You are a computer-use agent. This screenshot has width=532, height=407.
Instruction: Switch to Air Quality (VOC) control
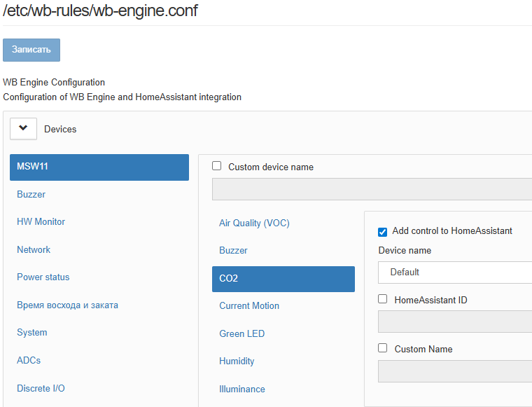pos(254,223)
